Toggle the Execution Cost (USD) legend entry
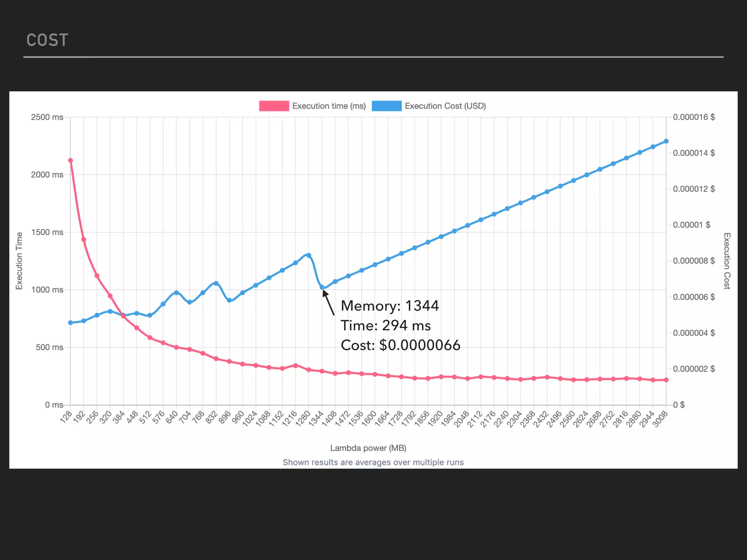This screenshot has width=747, height=560. click(429, 106)
